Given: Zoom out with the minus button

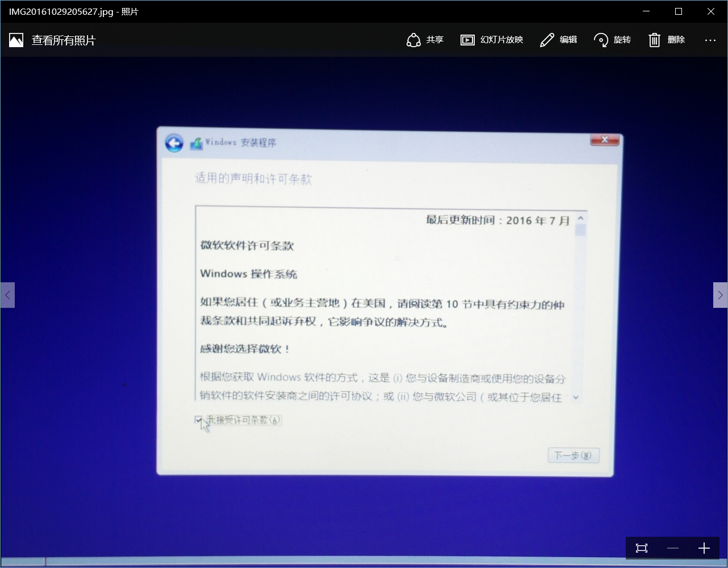Looking at the screenshot, I should pyautogui.click(x=673, y=548).
